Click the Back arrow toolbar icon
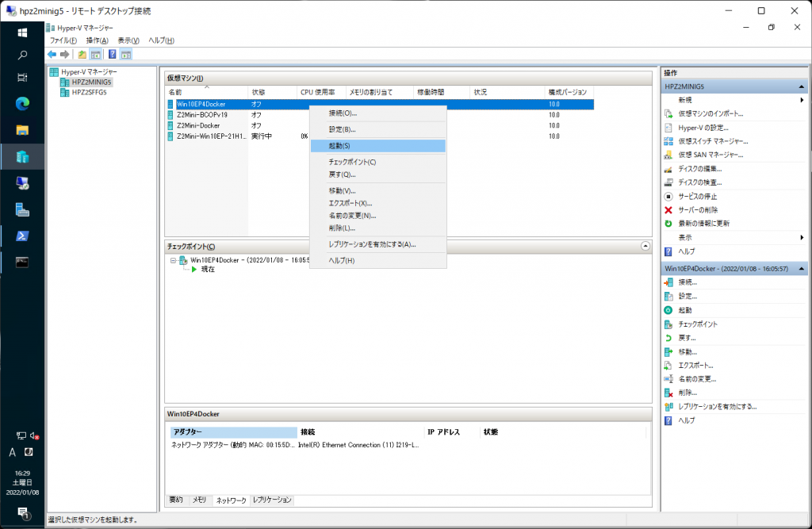Image resolution: width=812 pixels, height=529 pixels. click(52, 55)
